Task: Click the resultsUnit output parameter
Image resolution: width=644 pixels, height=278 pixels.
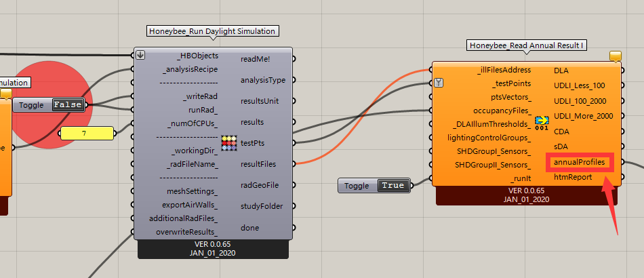Action: [260, 101]
